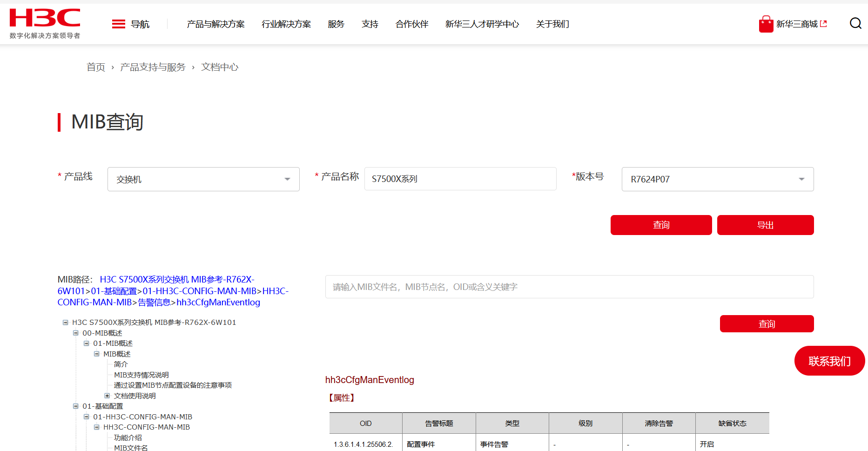Image resolution: width=868 pixels, height=451 pixels.
Task: Go to 首页 breadcrumb
Action: pos(96,67)
